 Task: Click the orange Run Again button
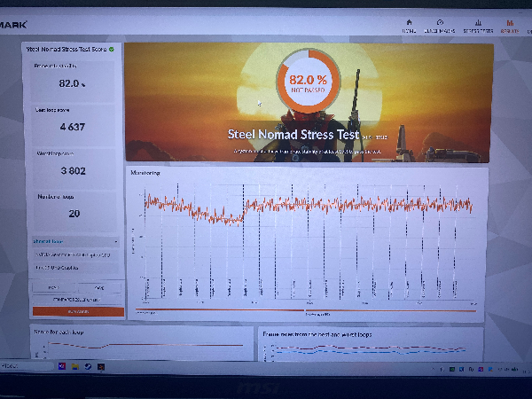click(x=78, y=311)
